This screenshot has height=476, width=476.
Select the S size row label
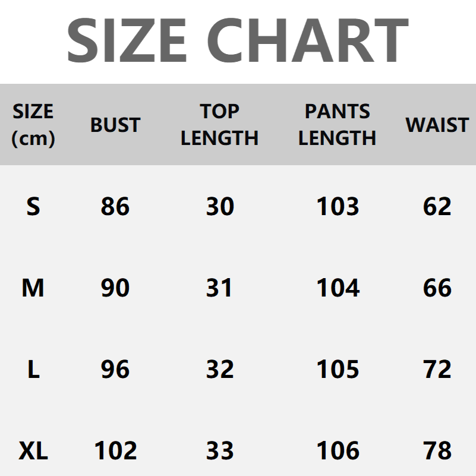coord(33,207)
